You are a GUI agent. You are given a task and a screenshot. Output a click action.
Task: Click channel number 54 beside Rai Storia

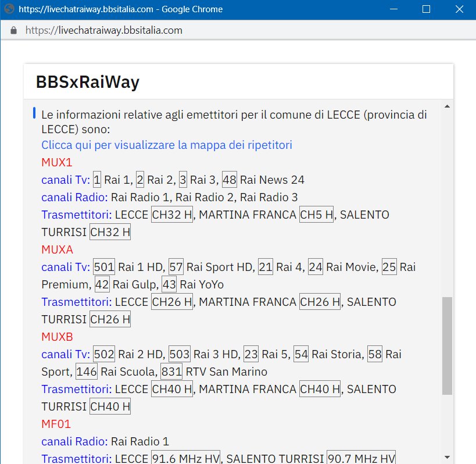pos(301,354)
